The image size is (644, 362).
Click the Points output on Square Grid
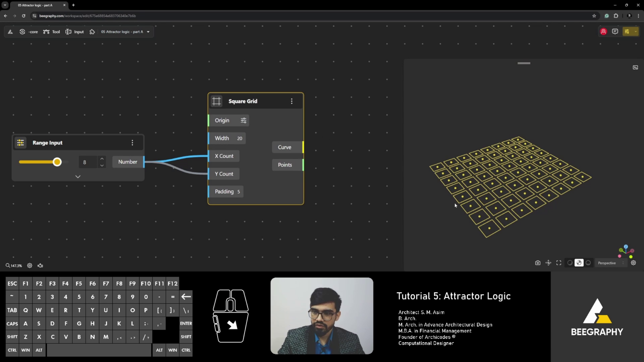[285, 165]
